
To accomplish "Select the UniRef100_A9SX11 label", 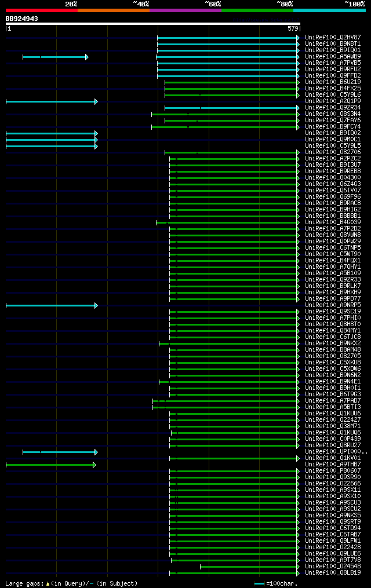I will tap(333, 490).
